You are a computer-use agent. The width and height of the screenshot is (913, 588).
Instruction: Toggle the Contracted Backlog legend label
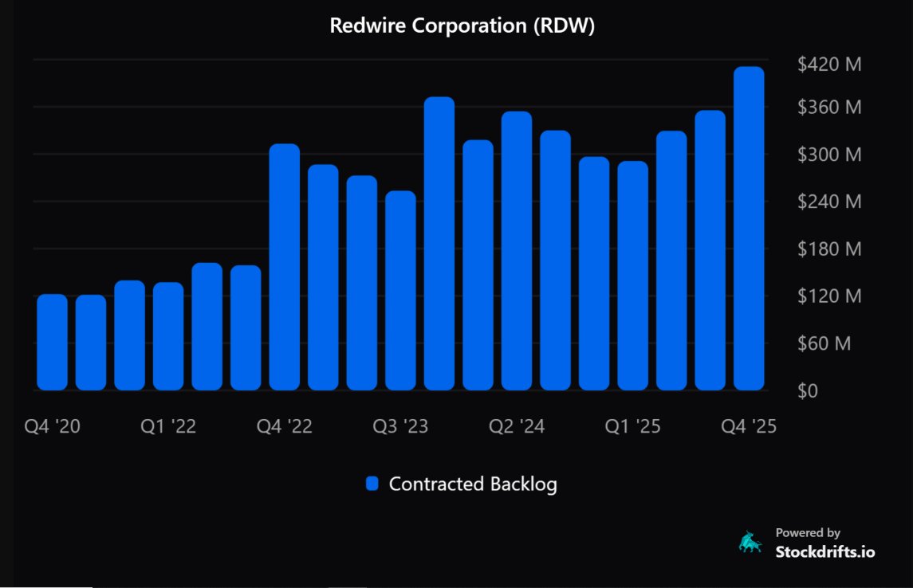click(x=473, y=484)
